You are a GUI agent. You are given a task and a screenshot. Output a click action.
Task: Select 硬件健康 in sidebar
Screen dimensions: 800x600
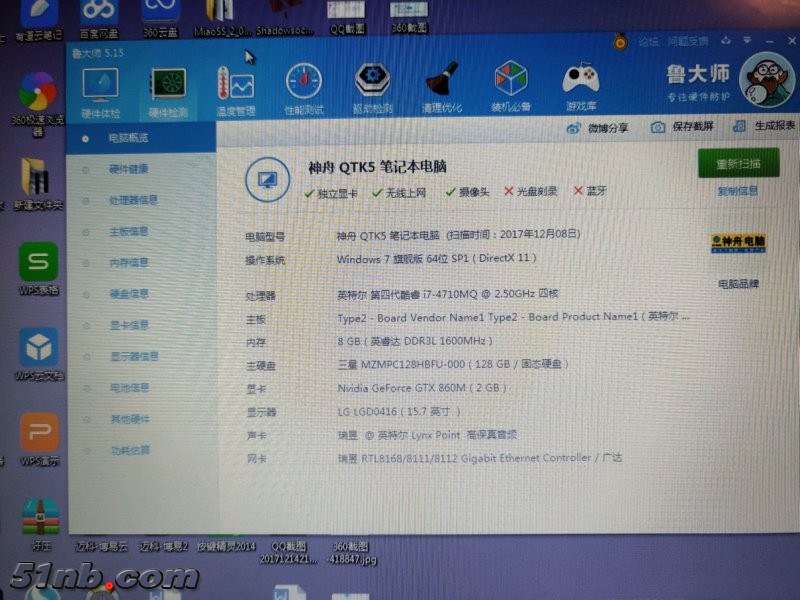129,169
